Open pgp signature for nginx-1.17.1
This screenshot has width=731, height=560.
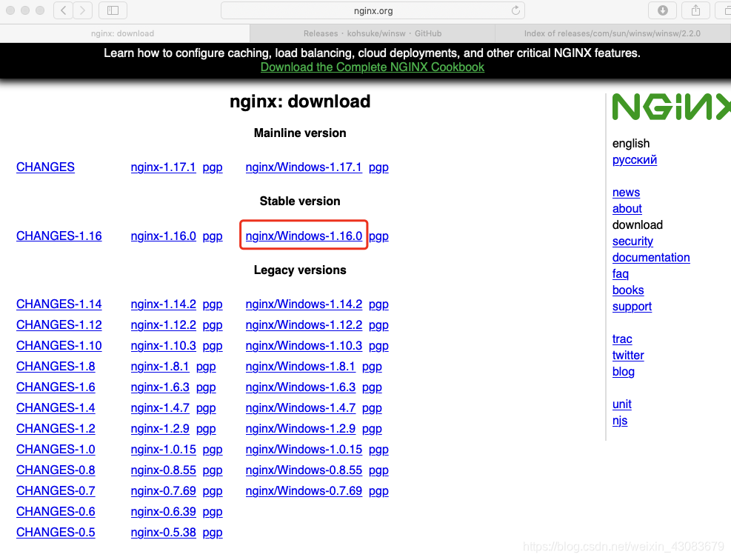(213, 167)
